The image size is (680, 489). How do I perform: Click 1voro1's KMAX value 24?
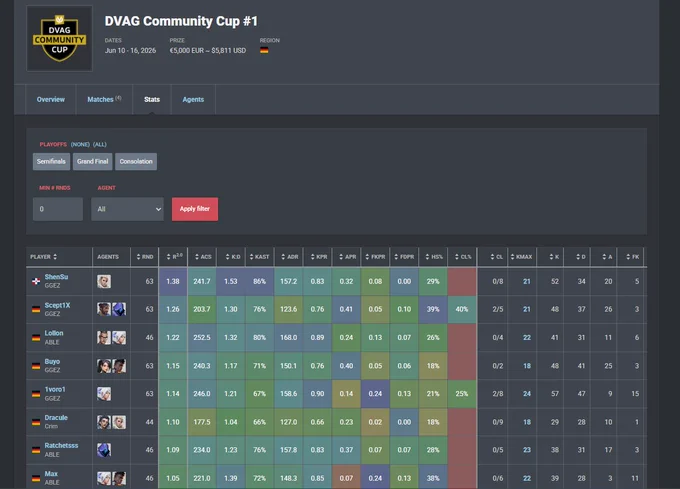[x=526, y=394]
